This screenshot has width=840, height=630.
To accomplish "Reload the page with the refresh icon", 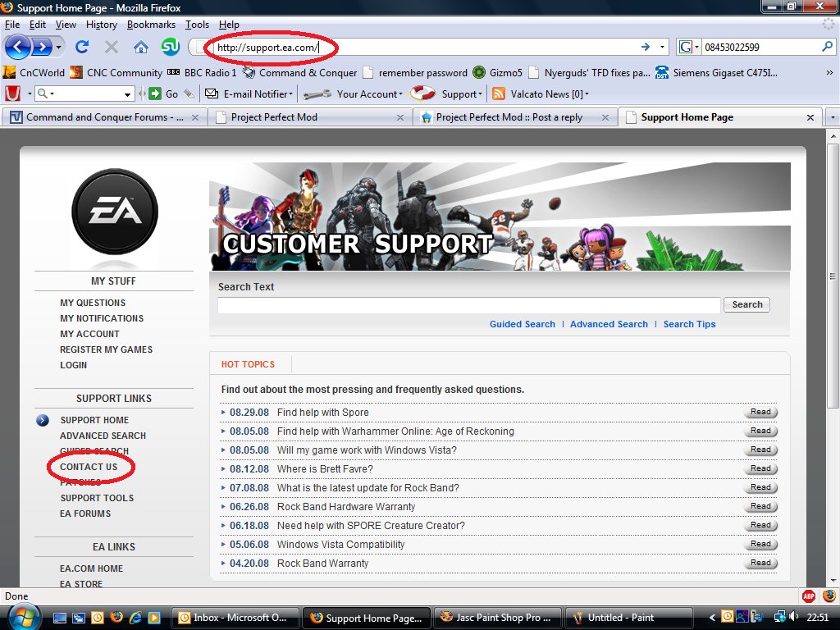I will [82, 47].
